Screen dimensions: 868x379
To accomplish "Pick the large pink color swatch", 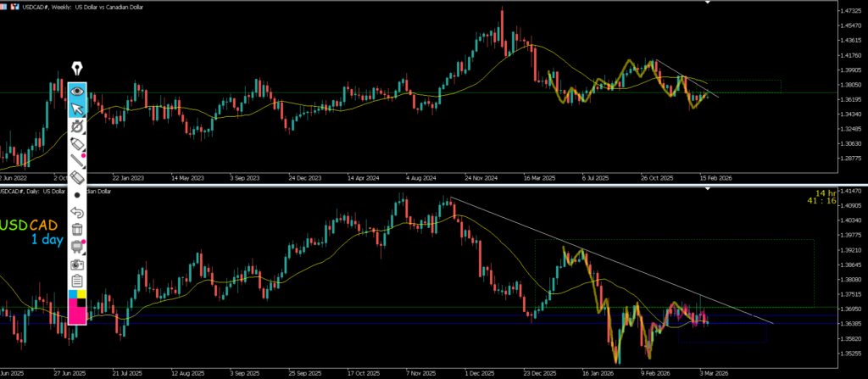I will click(77, 315).
